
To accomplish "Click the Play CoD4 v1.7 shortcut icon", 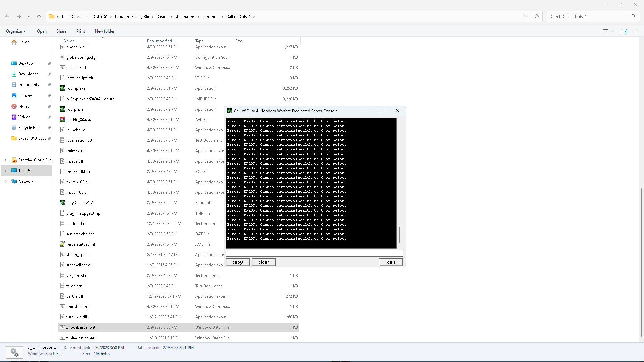I will click(62, 203).
